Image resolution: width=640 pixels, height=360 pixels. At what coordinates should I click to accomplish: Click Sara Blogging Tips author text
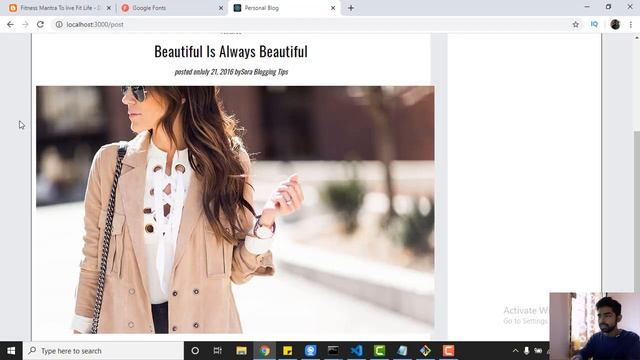point(264,72)
